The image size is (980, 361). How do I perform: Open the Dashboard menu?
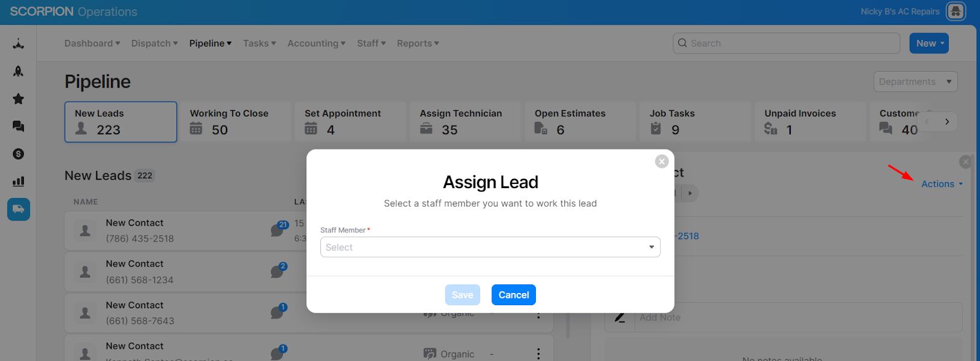click(92, 44)
